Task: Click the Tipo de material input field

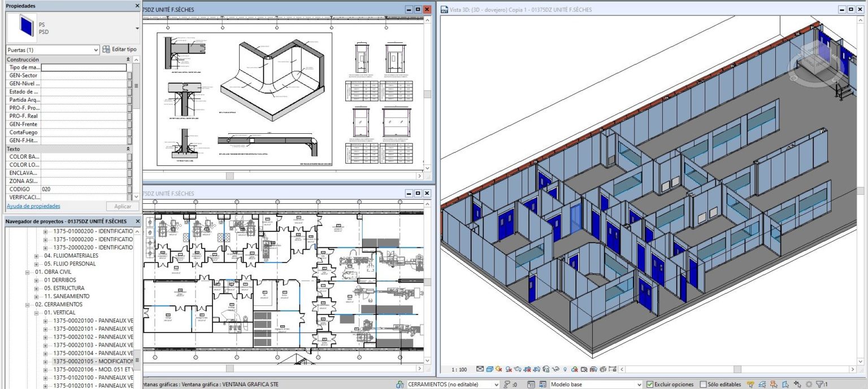Action: click(x=84, y=67)
